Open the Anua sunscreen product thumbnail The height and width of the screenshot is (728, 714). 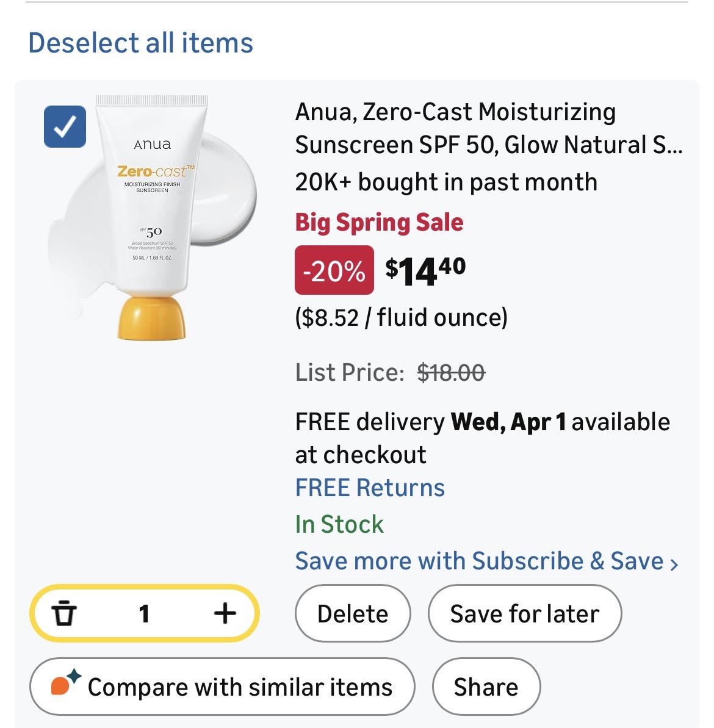pos(154,217)
